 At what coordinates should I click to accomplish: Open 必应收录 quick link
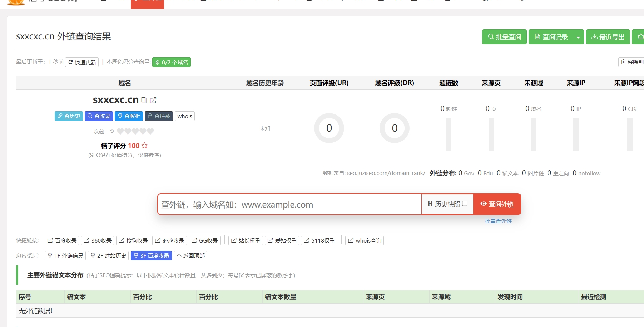click(x=170, y=240)
